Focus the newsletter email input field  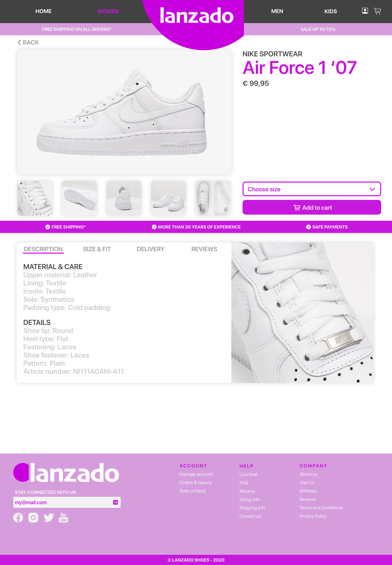tap(63, 502)
